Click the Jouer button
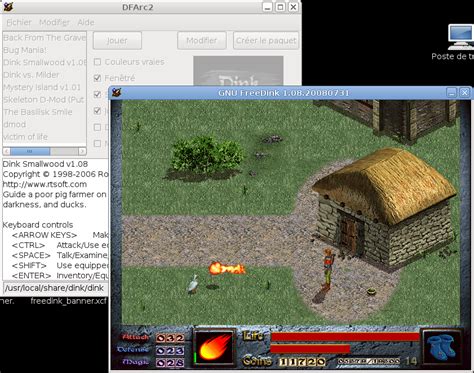Screen dimensions: 474x373 [x=117, y=41]
